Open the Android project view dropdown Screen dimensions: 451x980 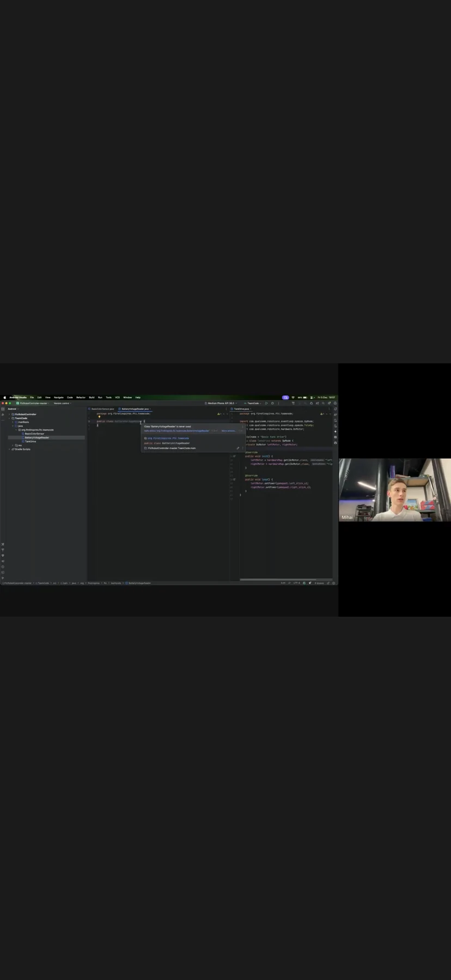tap(13, 409)
